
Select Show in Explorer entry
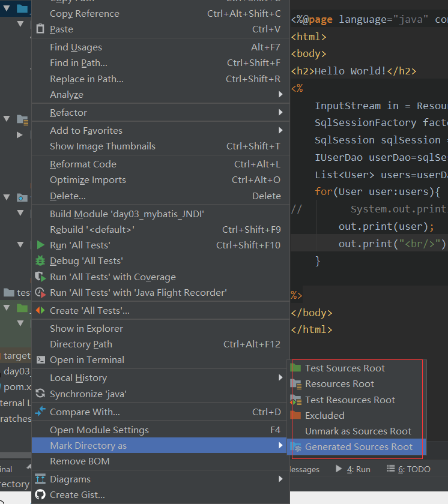point(161,329)
